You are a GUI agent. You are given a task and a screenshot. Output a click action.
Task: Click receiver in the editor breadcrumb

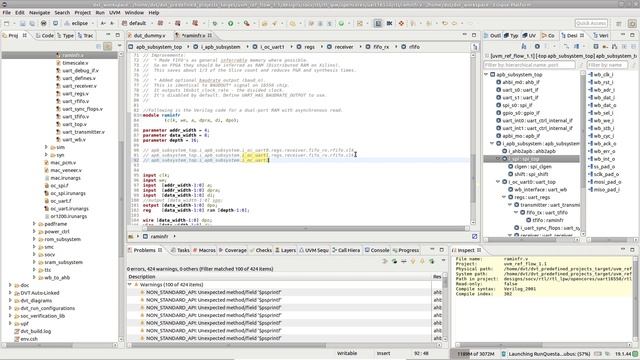(x=344, y=47)
